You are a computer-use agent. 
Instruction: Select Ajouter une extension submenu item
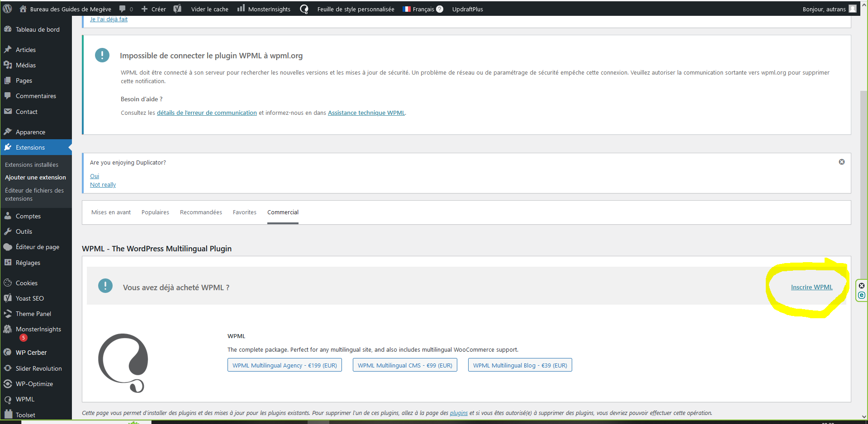pos(35,177)
